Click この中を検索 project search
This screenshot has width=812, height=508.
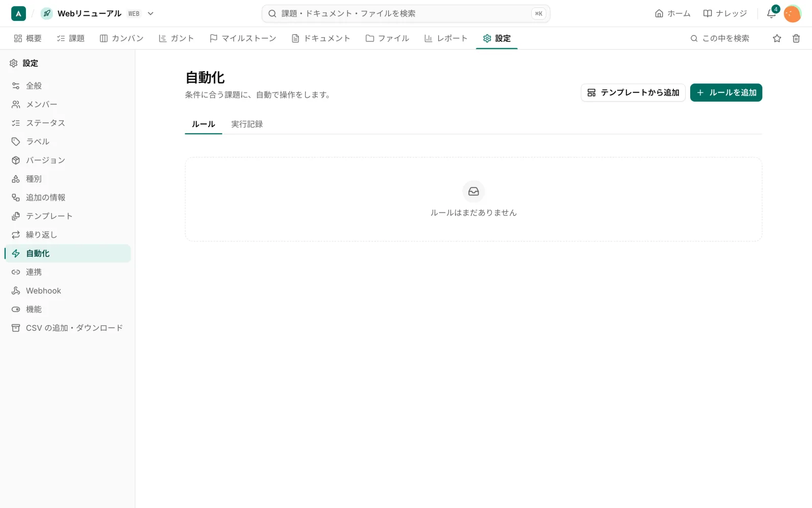pos(720,38)
